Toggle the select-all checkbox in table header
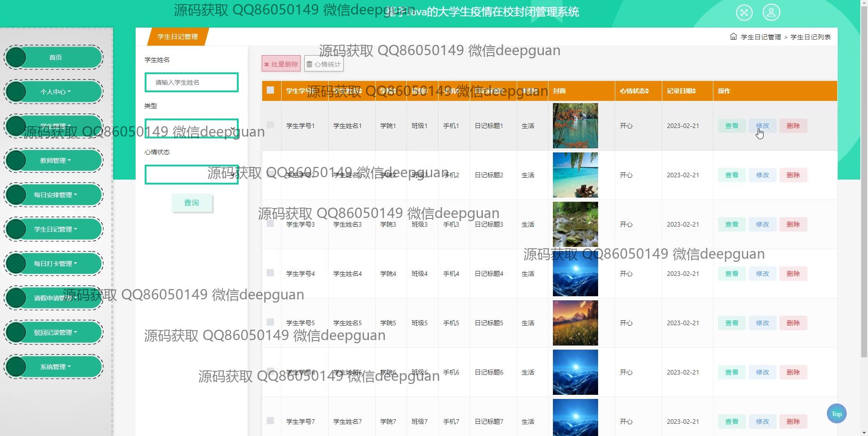Screen dimensions: 868x436 tap(270, 90)
